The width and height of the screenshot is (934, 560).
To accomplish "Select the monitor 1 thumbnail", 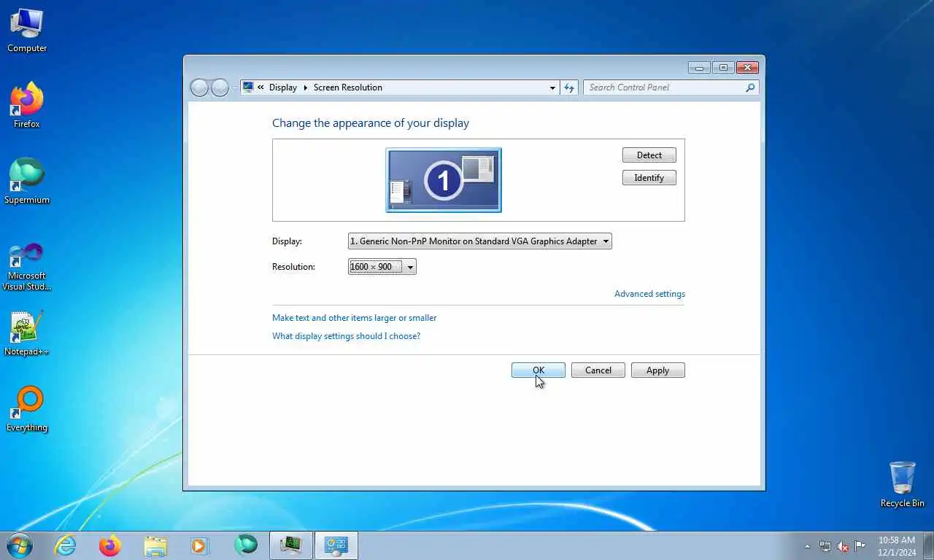I will [x=444, y=180].
